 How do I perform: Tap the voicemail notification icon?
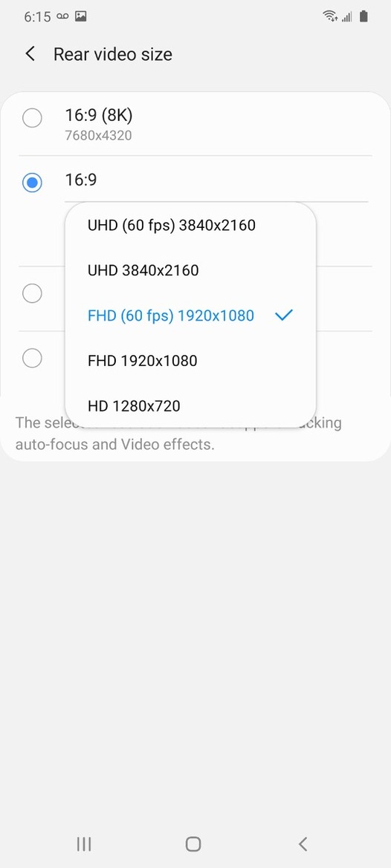[62, 16]
